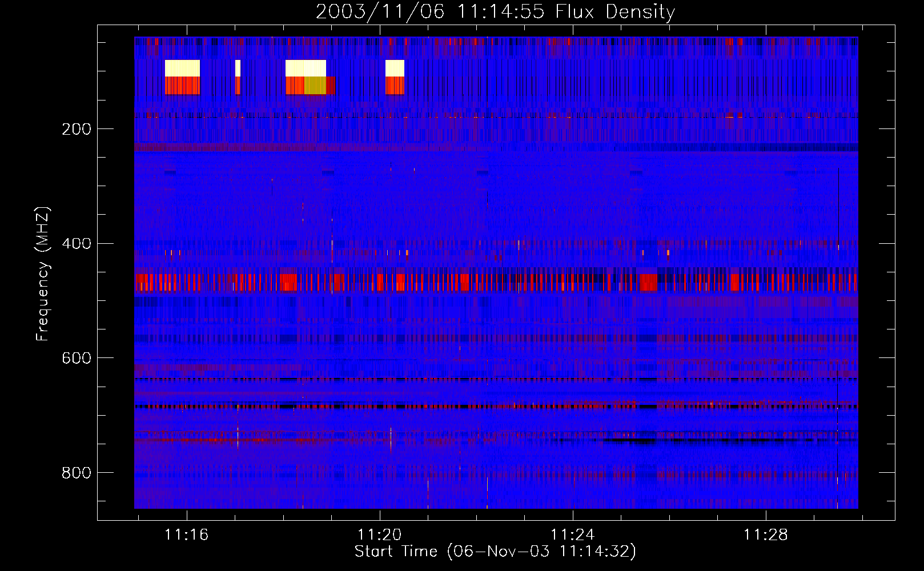924x571 pixels.
Task: Click the 600 frequency tick label
Action: pos(77,358)
